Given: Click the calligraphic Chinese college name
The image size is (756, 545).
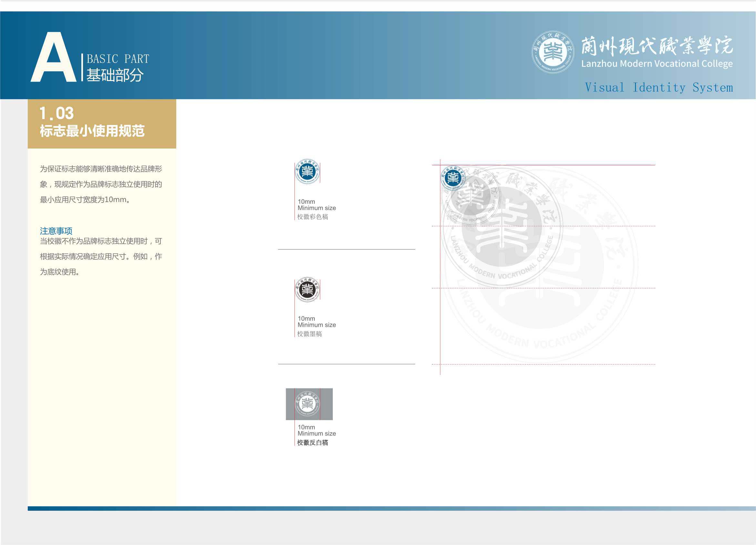Looking at the screenshot, I should [x=657, y=46].
